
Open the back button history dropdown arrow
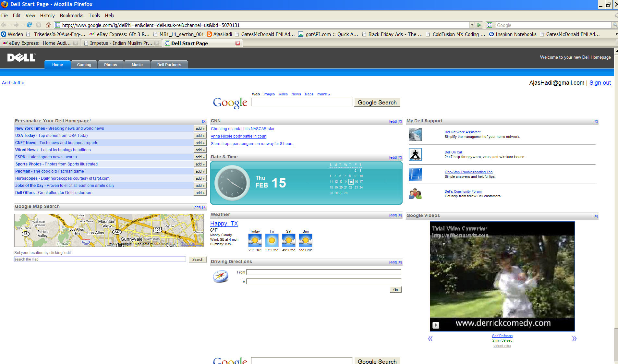tap(10, 25)
